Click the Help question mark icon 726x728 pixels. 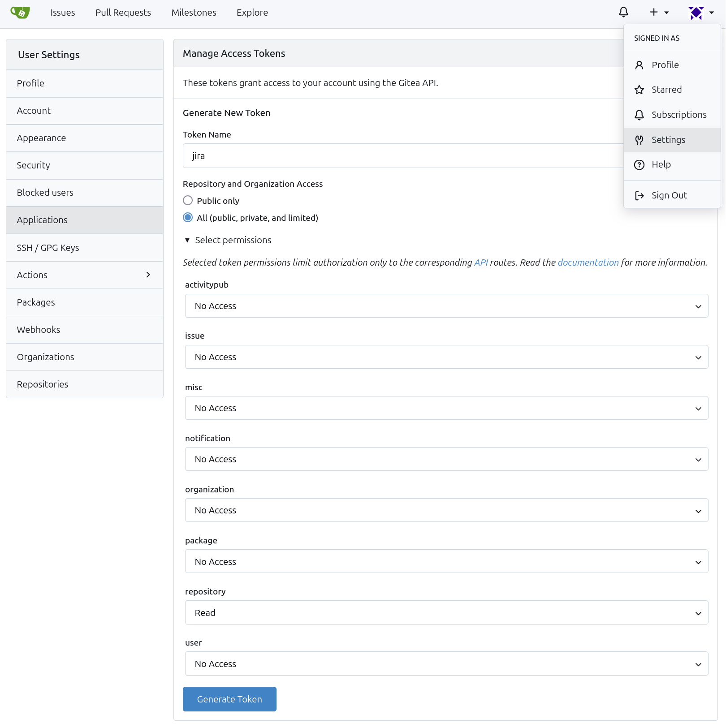[x=640, y=164]
